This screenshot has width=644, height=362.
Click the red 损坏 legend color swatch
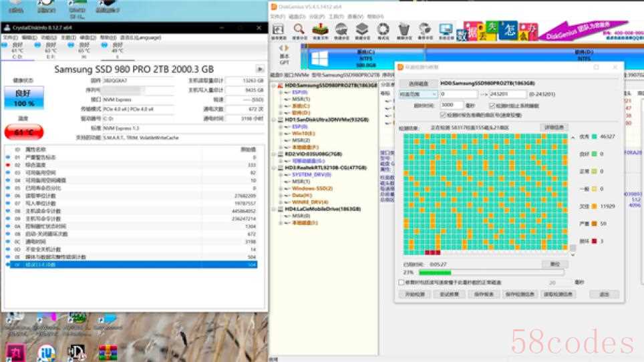click(594, 241)
